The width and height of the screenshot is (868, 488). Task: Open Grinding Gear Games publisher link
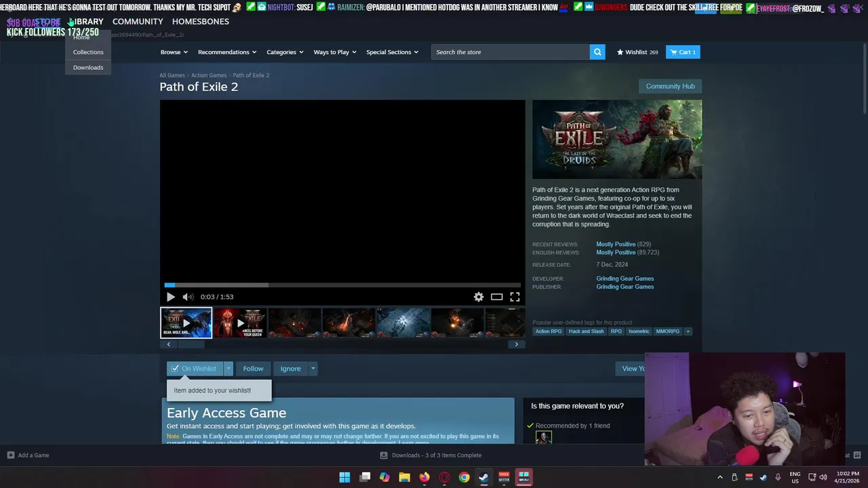625,287
